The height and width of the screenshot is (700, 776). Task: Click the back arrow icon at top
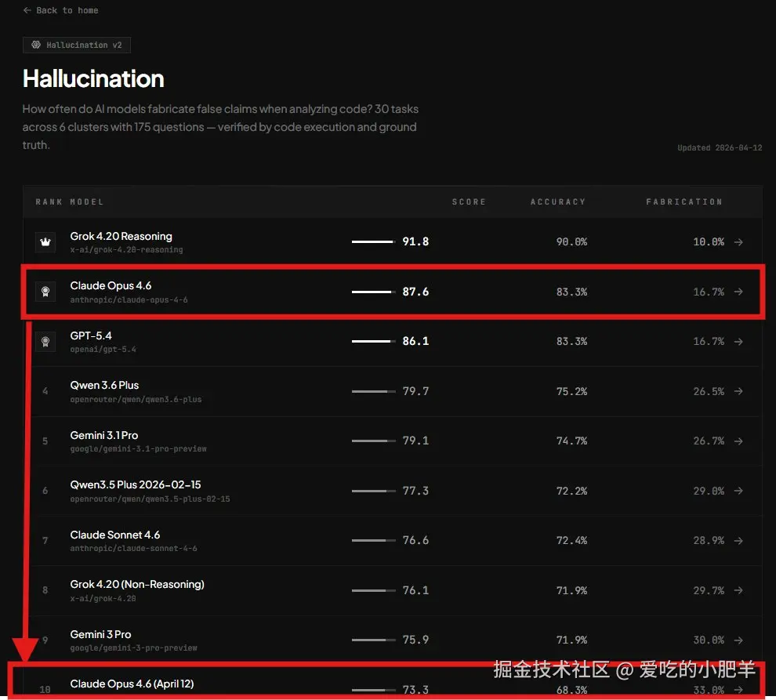[x=27, y=10]
